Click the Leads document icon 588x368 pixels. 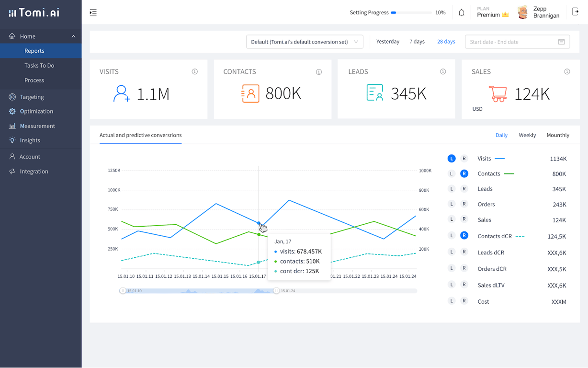375,93
